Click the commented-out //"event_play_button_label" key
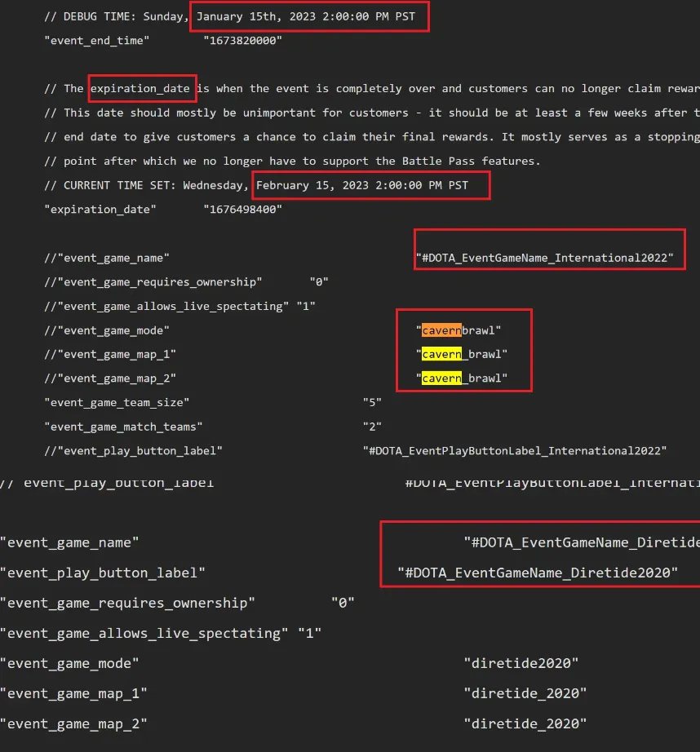 133,451
